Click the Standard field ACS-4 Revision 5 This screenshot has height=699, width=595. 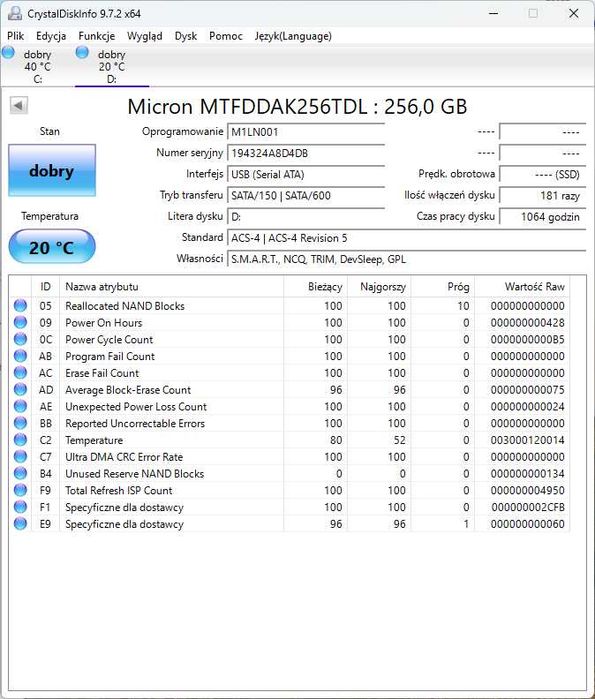pos(406,238)
